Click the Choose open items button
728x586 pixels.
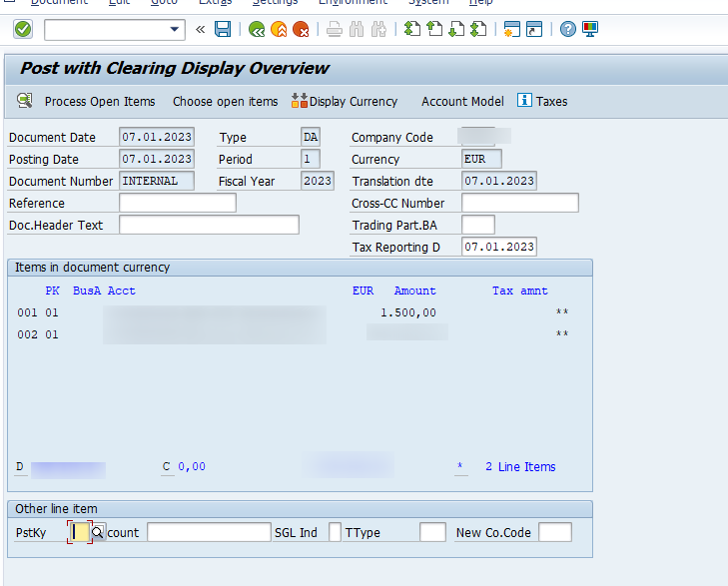tap(225, 101)
